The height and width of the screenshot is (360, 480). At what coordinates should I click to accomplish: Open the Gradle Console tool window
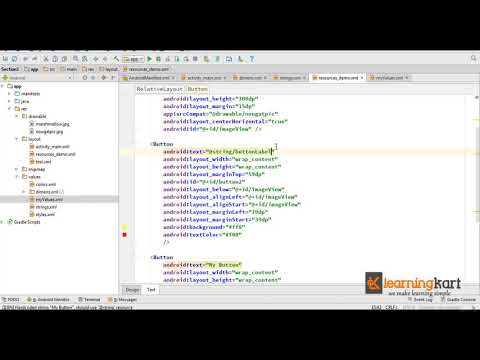point(458,300)
